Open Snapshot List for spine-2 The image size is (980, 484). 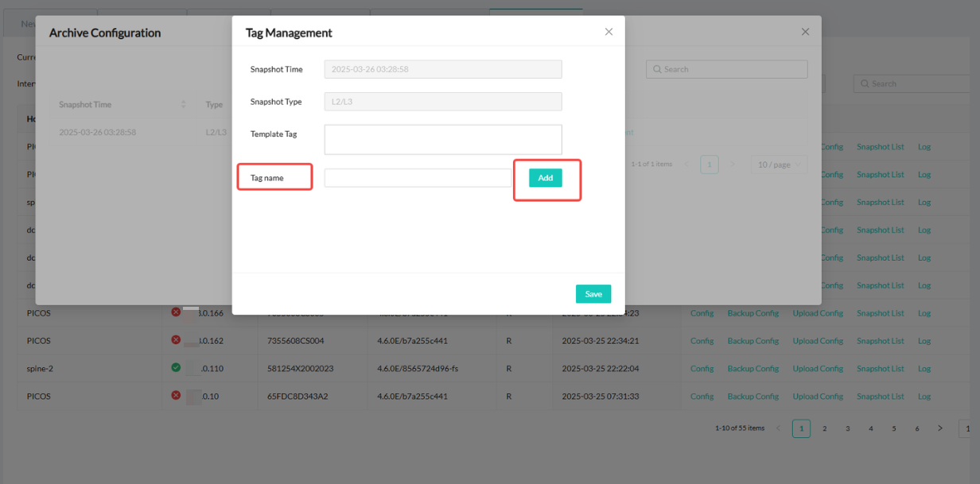[x=880, y=369]
